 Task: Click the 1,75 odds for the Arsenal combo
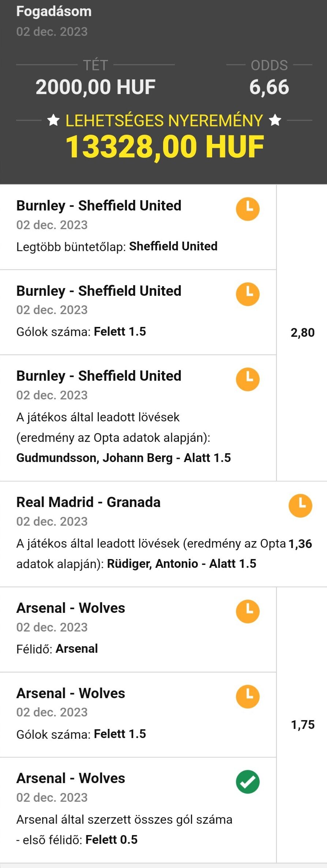(302, 724)
